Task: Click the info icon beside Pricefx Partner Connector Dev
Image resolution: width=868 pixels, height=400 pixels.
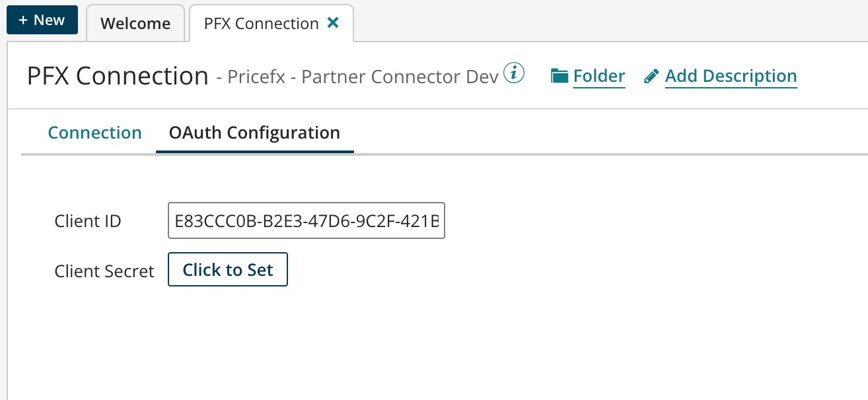Action: (515, 74)
